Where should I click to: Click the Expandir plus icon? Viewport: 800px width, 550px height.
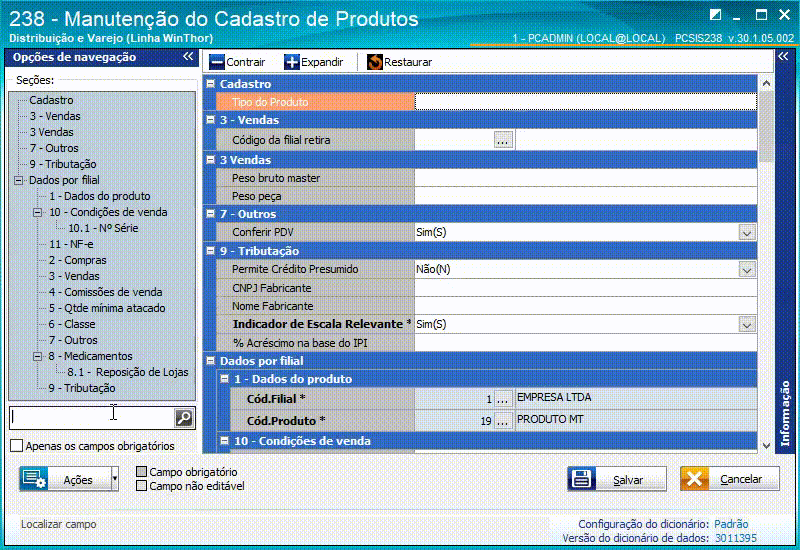point(292,62)
